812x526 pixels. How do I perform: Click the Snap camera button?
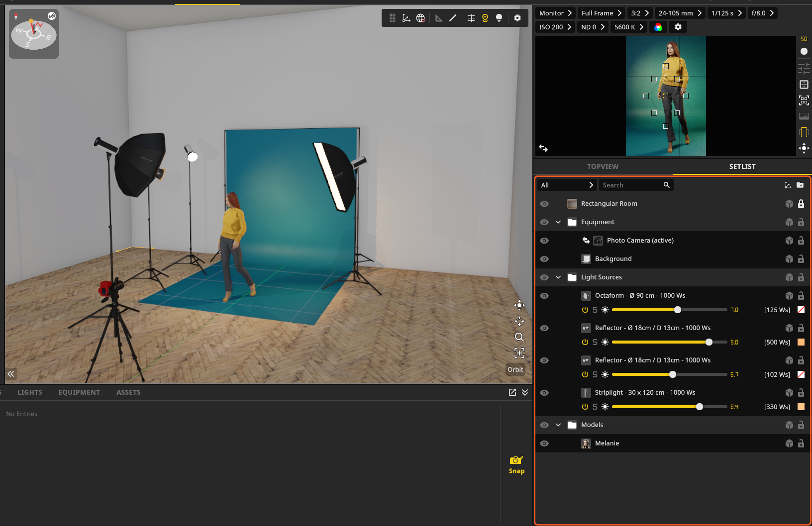[x=516, y=465]
